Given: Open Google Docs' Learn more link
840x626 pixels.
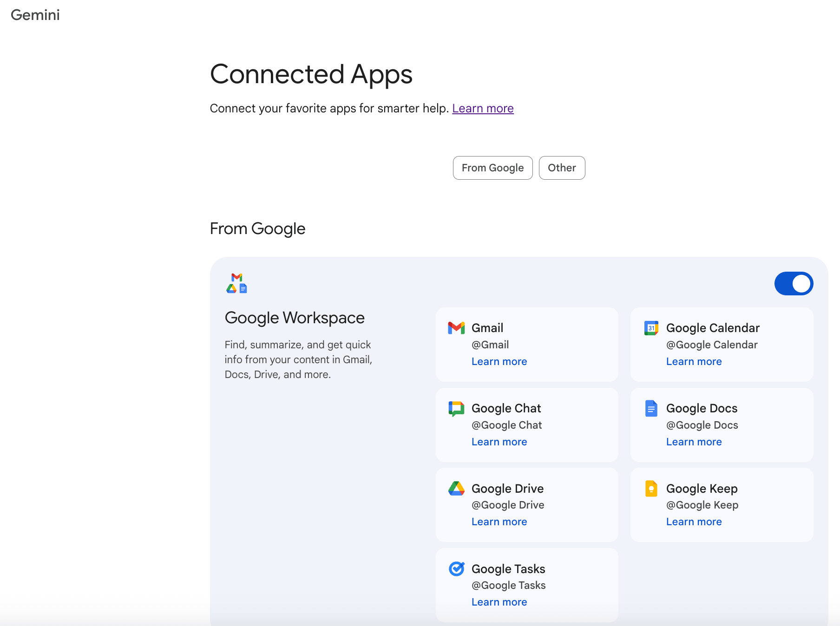Looking at the screenshot, I should (694, 442).
